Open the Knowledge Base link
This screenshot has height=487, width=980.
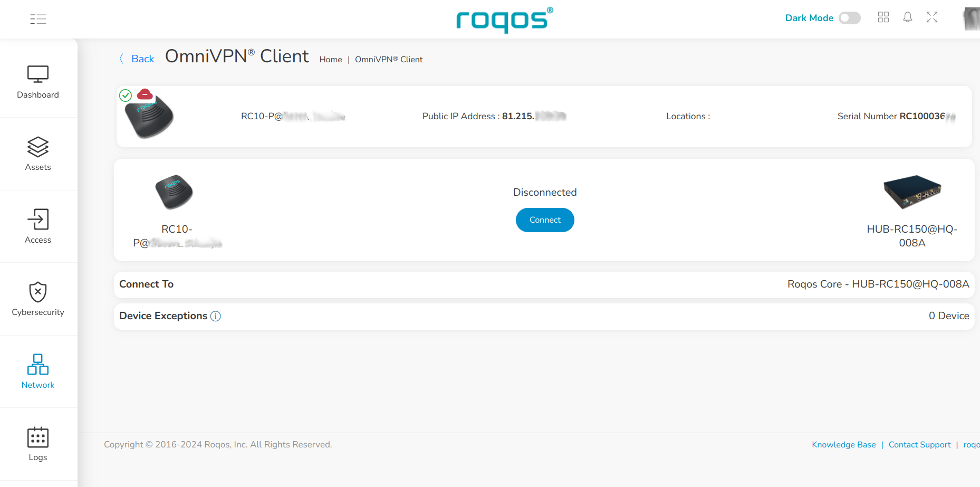point(844,445)
